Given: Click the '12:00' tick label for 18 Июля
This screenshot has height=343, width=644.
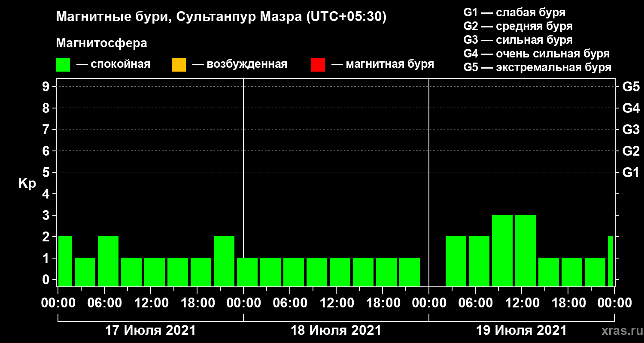Looking at the screenshot, I should click(336, 303).
